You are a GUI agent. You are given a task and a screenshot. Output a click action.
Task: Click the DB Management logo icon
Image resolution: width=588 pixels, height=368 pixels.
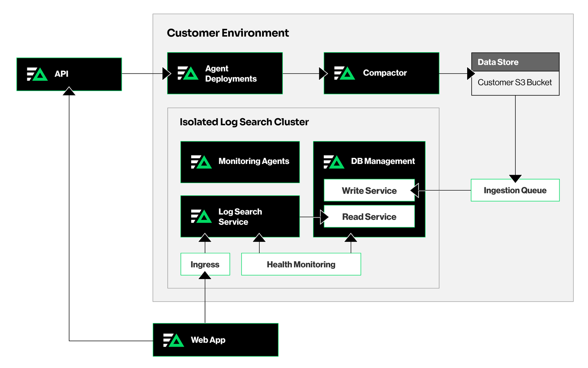(x=334, y=162)
